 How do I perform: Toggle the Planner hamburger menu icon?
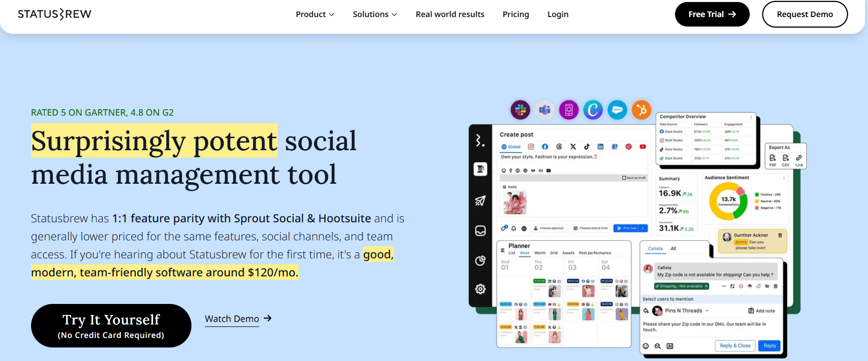503,250
